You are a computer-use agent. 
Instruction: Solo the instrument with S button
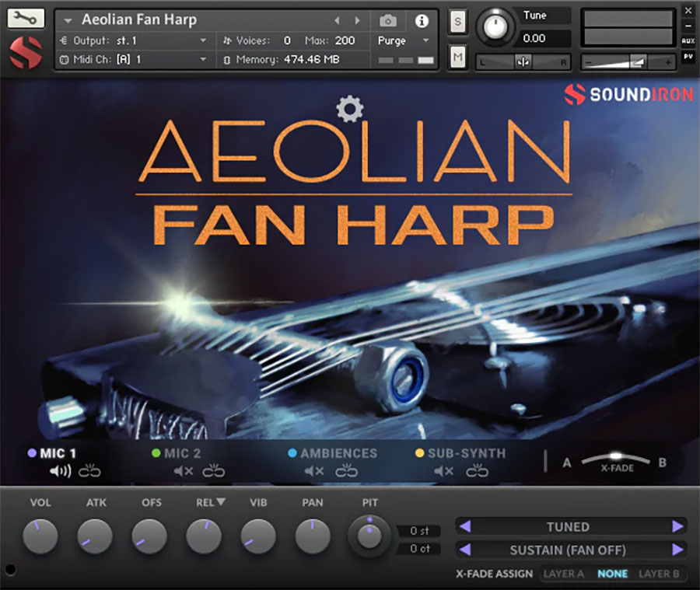[x=457, y=22]
